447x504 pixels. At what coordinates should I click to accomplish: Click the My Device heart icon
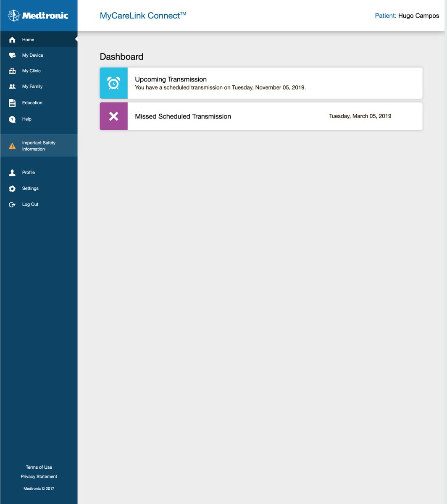coord(12,55)
